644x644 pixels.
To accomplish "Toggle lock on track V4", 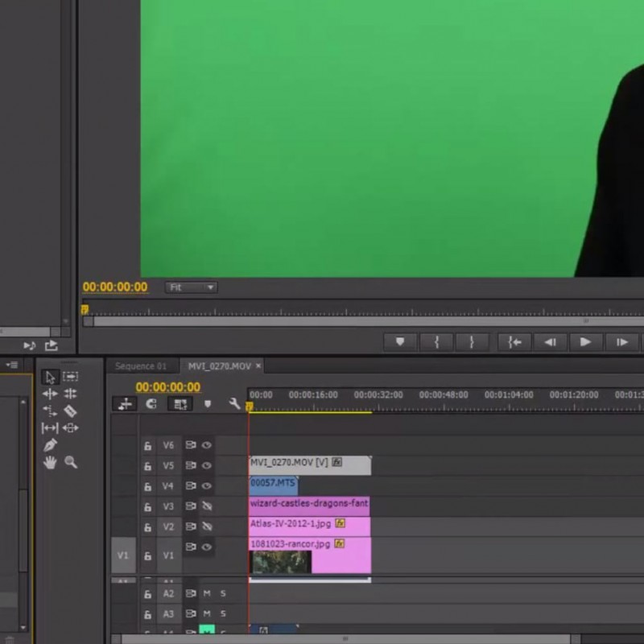I will pos(147,487).
